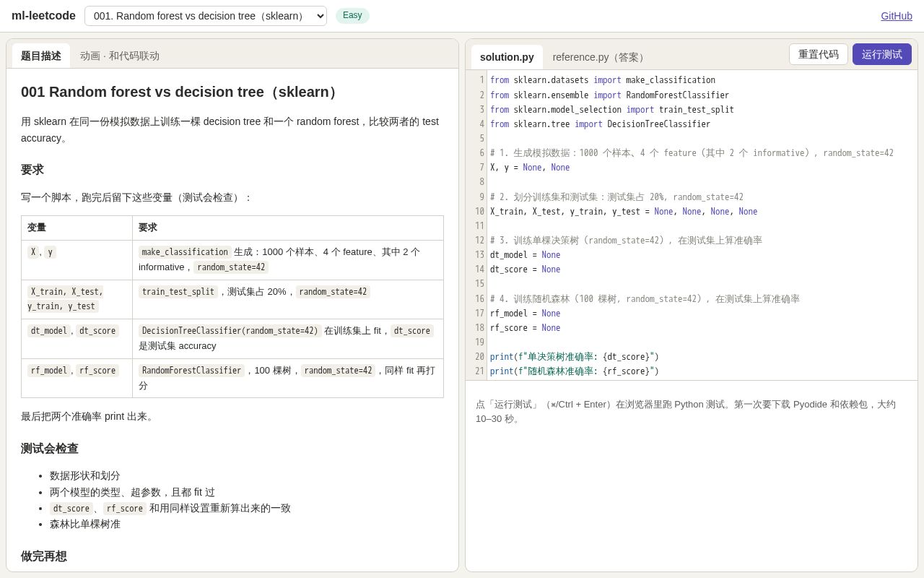
Task: Click the make_classification import line
Action: [x=603, y=80]
